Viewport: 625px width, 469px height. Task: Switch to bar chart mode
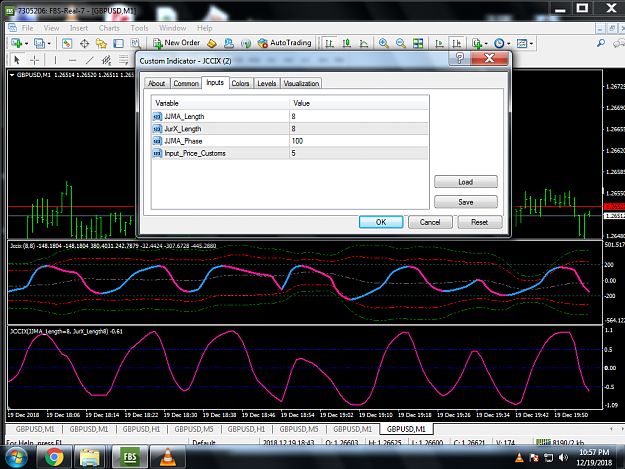[x=329, y=43]
